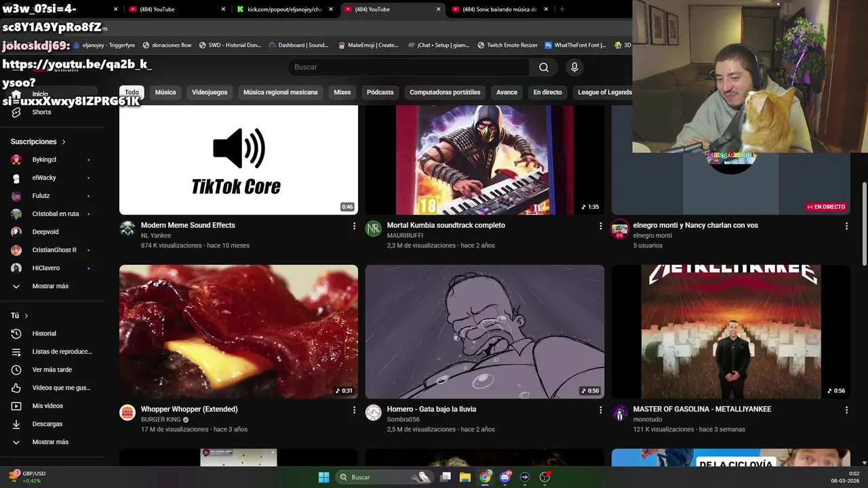
Task: Open Discord from the taskbar
Action: point(505,477)
